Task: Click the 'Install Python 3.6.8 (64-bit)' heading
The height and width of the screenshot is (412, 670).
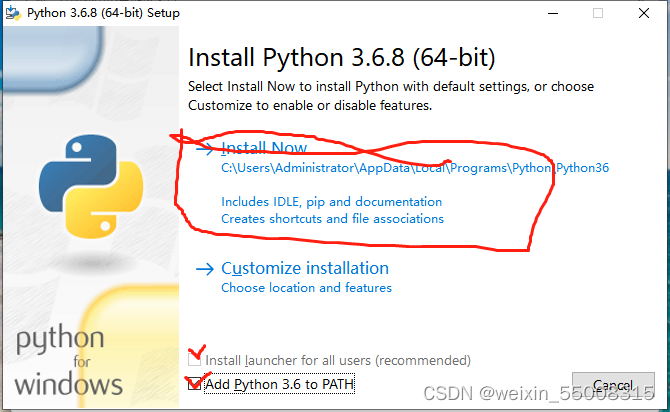Action: [x=341, y=58]
